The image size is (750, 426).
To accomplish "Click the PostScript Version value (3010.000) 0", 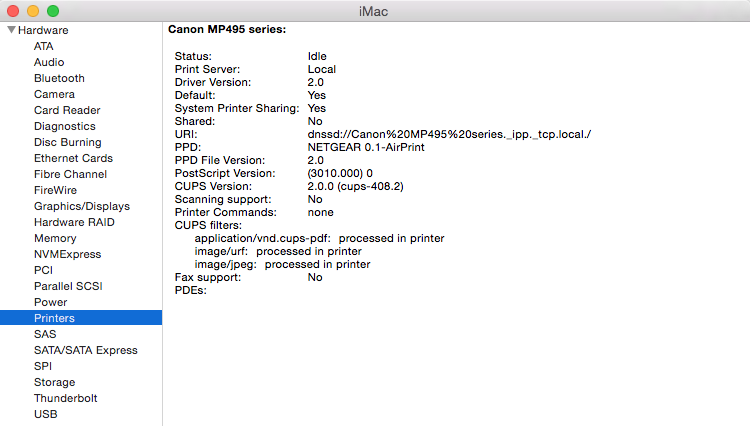I will pos(340,174).
